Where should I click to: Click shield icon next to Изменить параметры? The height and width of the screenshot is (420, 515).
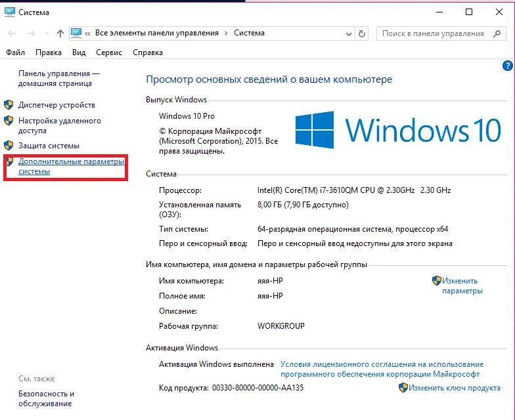pyautogui.click(x=436, y=281)
